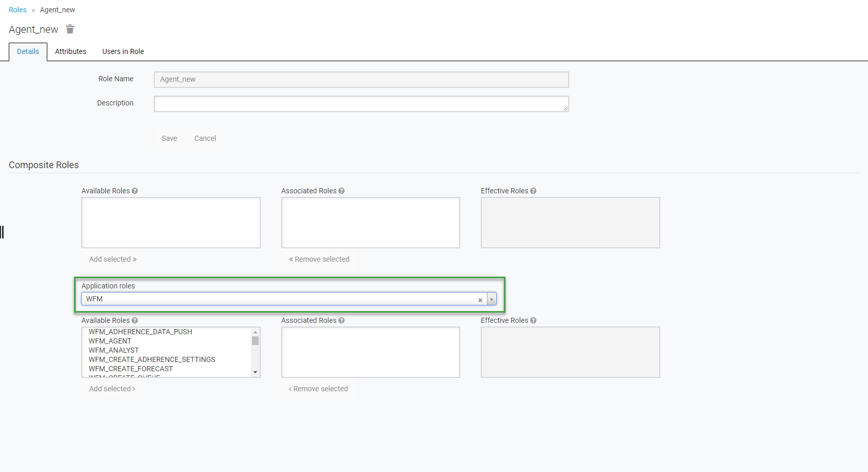Choose WFM_CREATE_FORECAST from the available roles
This screenshot has height=472, width=868.
(x=131, y=369)
